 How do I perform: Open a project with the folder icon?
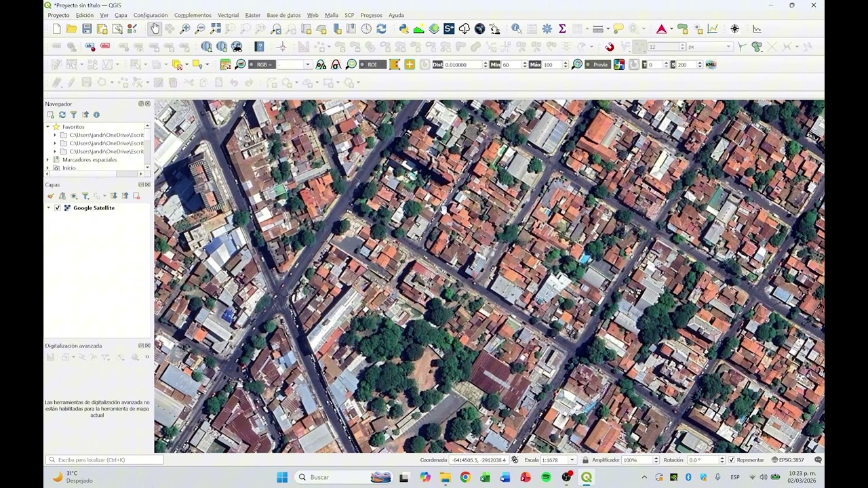pos(71,28)
